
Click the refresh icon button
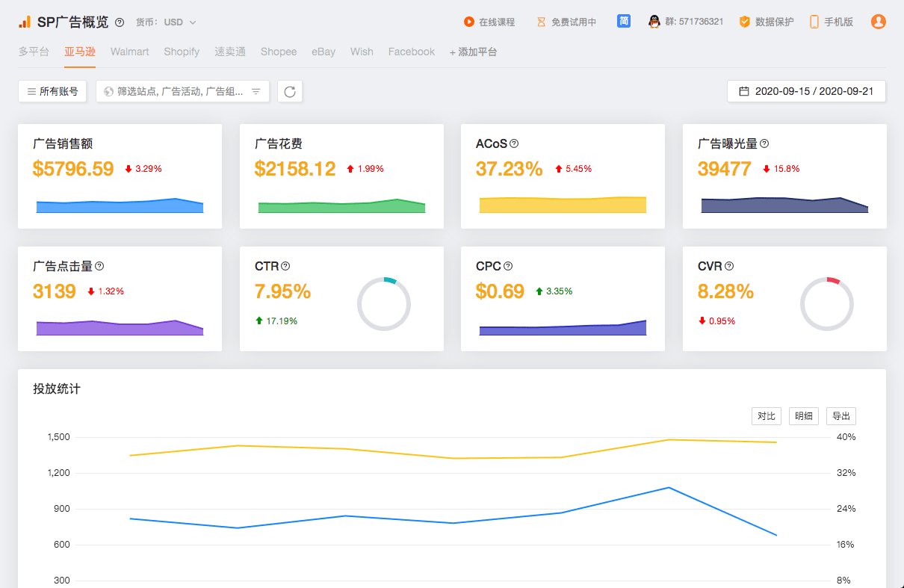tap(290, 91)
